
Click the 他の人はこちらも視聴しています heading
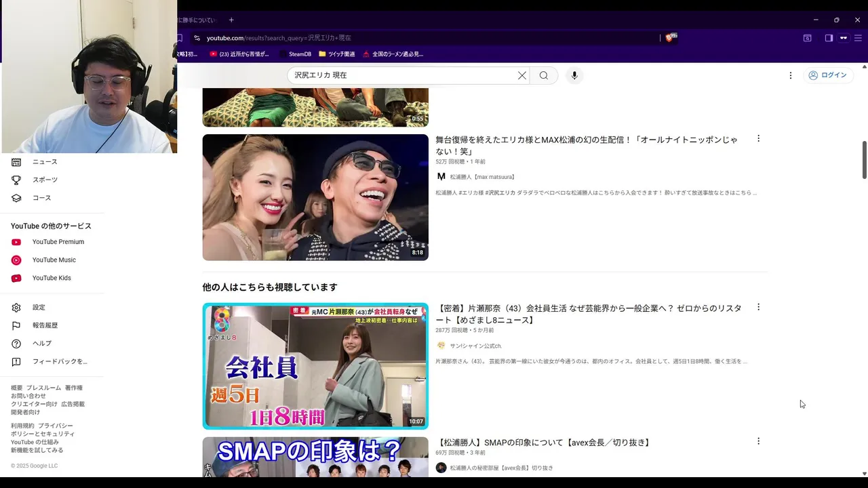[x=270, y=287]
